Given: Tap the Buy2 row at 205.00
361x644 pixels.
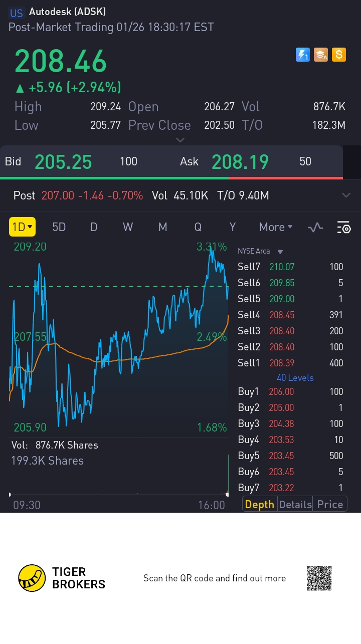Looking at the screenshot, I should [290, 408].
